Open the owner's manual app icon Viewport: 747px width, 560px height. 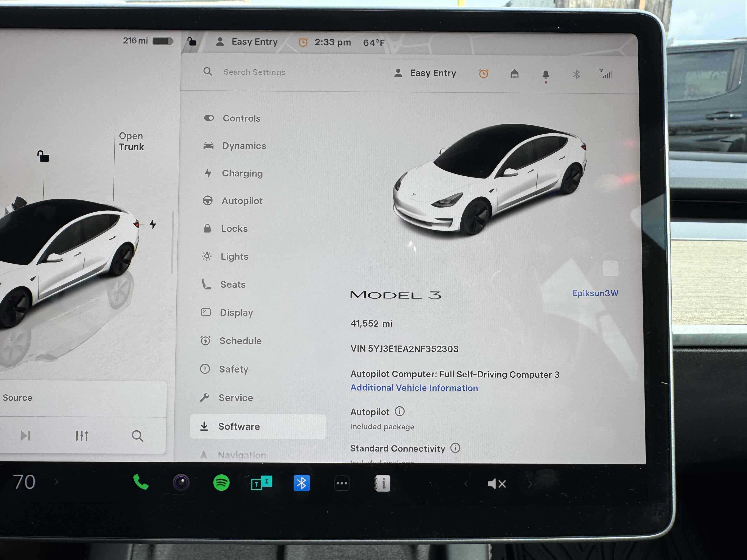(382, 483)
